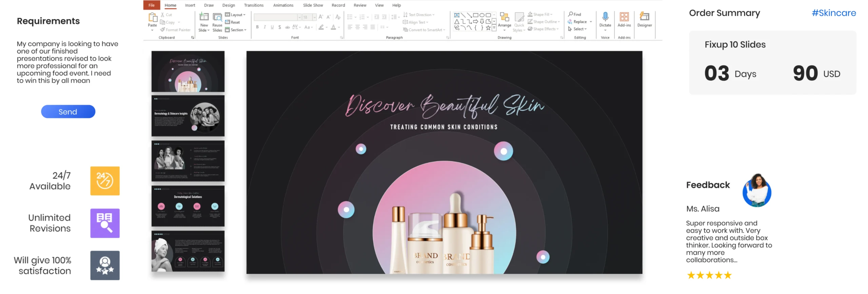Screen dimensions: 868x294
Task: Add a New Slide
Action: [x=204, y=18]
